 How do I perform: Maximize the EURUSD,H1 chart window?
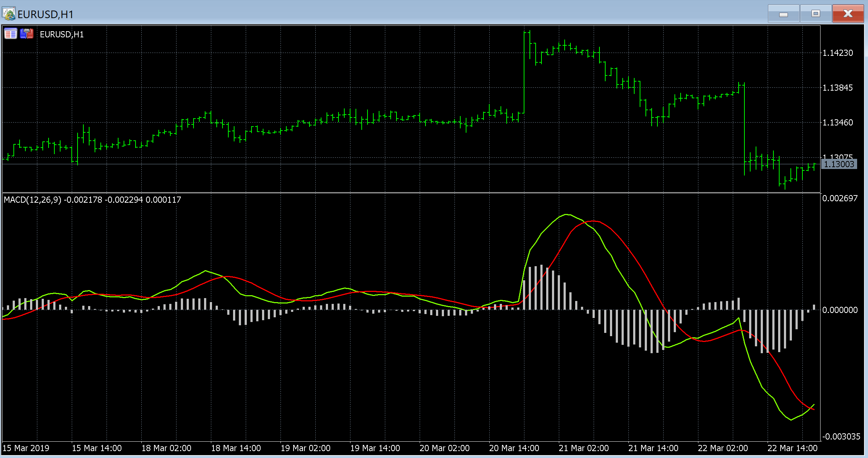[815, 14]
